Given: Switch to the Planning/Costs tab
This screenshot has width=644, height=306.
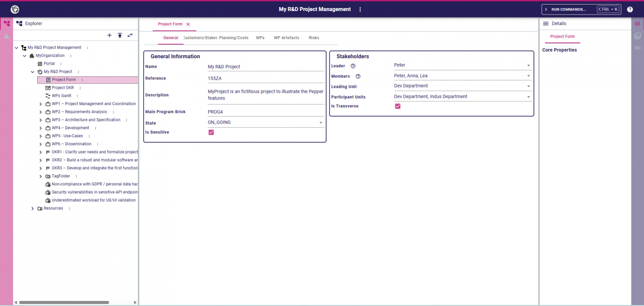Looking at the screenshot, I should [233, 38].
